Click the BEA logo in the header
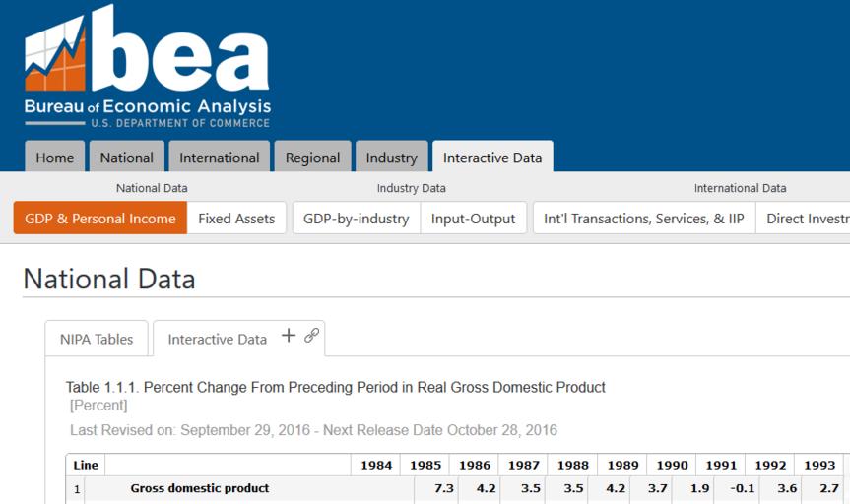 click(x=148, y=67)
